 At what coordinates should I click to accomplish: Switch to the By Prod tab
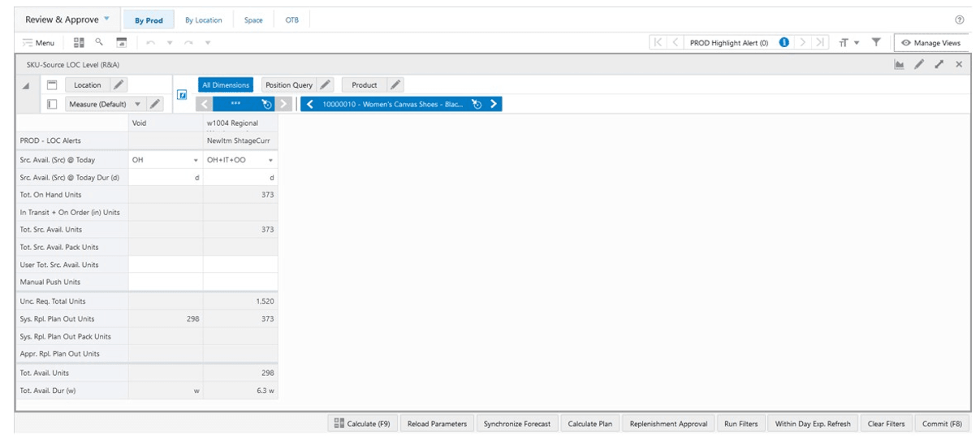149,20
